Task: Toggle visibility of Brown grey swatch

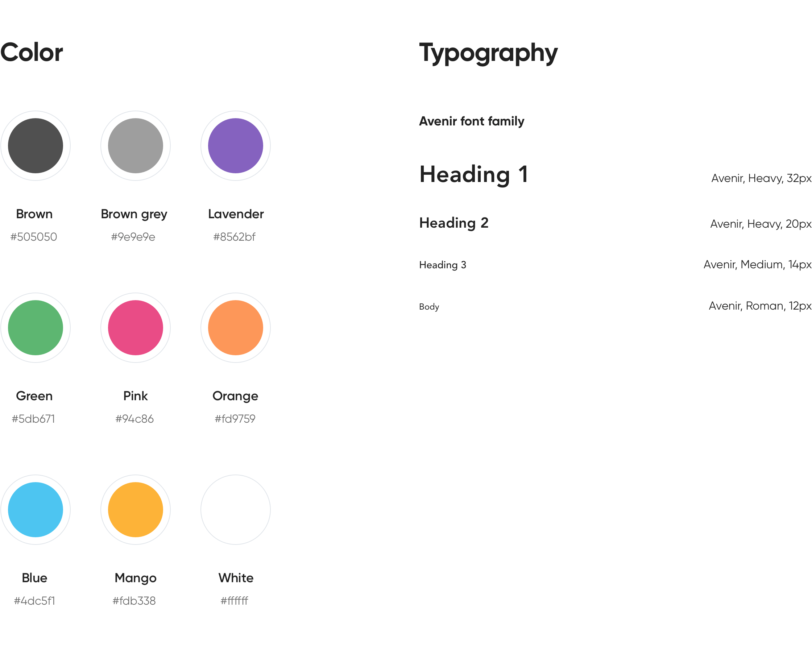Action: (135, 144)
